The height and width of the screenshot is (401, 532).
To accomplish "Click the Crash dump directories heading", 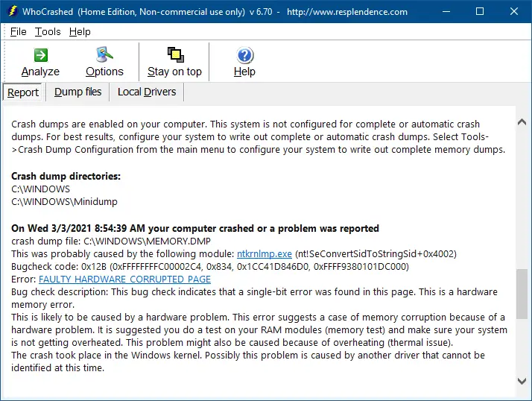I will pyautogui.click(x=66, y=176).
